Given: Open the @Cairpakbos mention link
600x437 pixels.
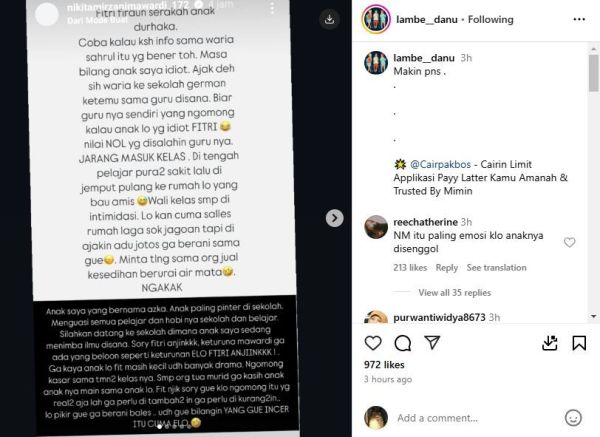Looking at the screenshot, I should (x=440, y=165).
